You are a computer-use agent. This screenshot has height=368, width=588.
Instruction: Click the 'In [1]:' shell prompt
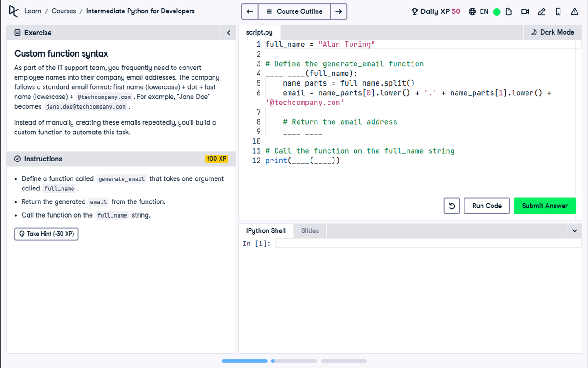257,243
